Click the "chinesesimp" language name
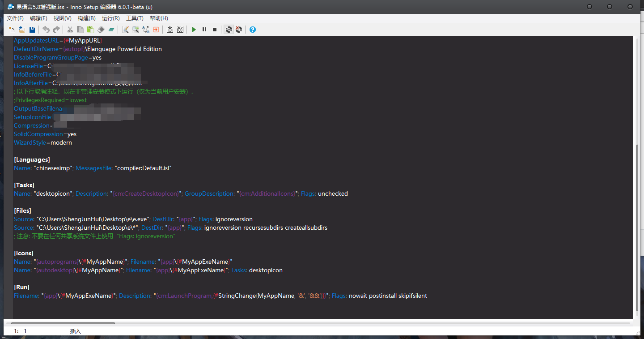 tap(53, 168)
